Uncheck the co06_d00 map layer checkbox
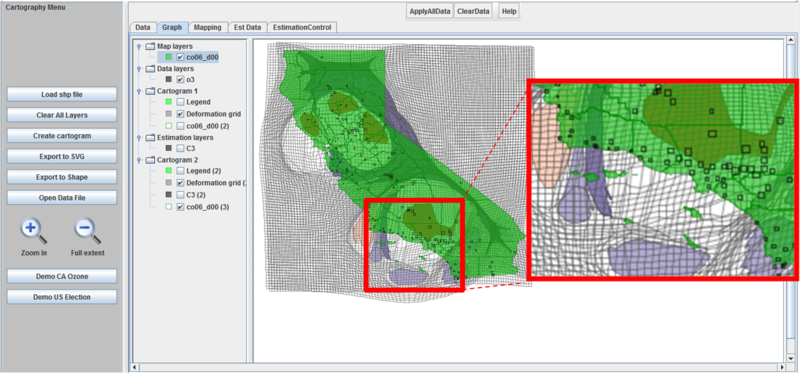Image resolution: width=800 pixels, height=373 pixels. [x=180, y=57]
